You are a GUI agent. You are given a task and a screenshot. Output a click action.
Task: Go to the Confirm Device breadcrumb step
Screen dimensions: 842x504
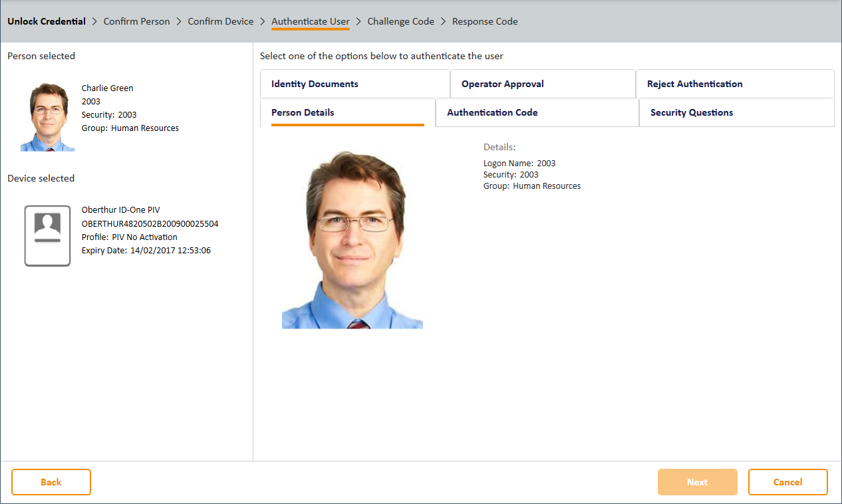(x=221, y=21)
